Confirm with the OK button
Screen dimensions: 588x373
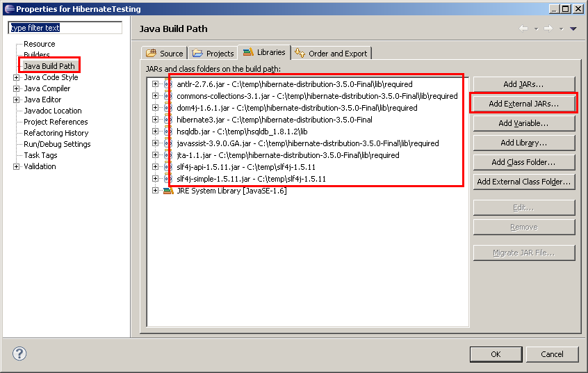[496, 354]
